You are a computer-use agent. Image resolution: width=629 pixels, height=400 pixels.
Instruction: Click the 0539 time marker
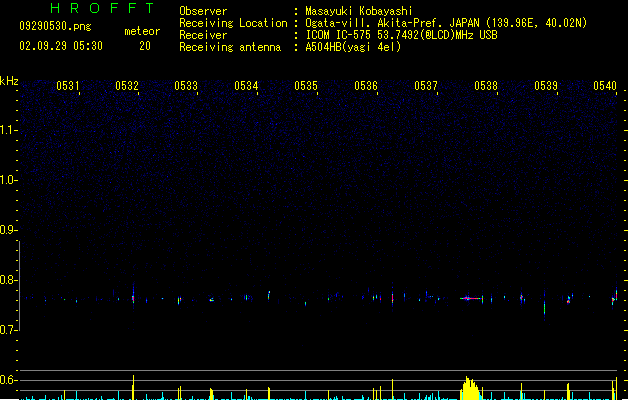coord(546,86)
